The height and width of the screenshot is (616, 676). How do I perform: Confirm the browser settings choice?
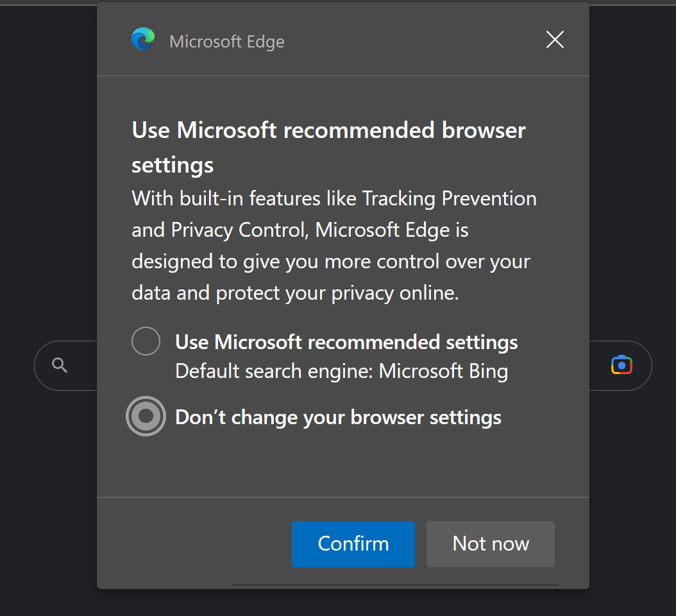(353, 543)
